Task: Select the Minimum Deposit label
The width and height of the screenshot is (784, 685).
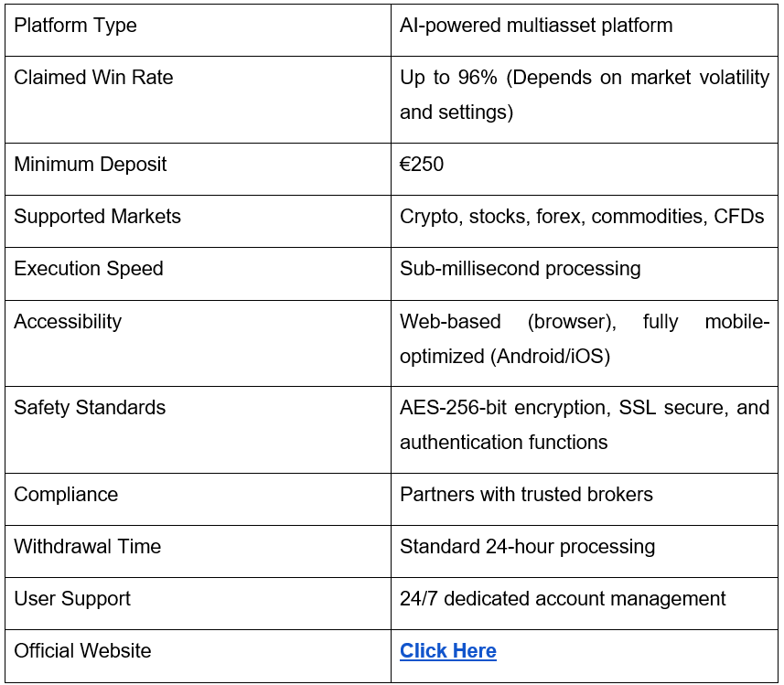Action: (x=90, y=165)
